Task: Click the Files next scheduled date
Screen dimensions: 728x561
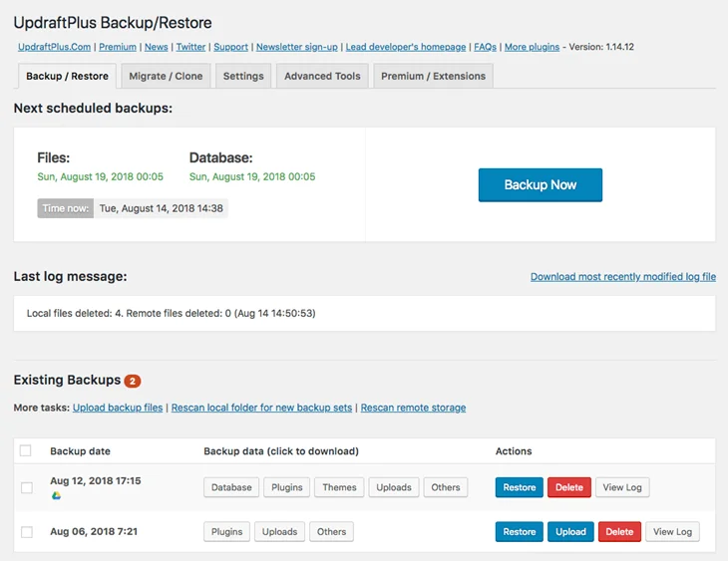Action: pyautogui.click(x=101, y=176)
